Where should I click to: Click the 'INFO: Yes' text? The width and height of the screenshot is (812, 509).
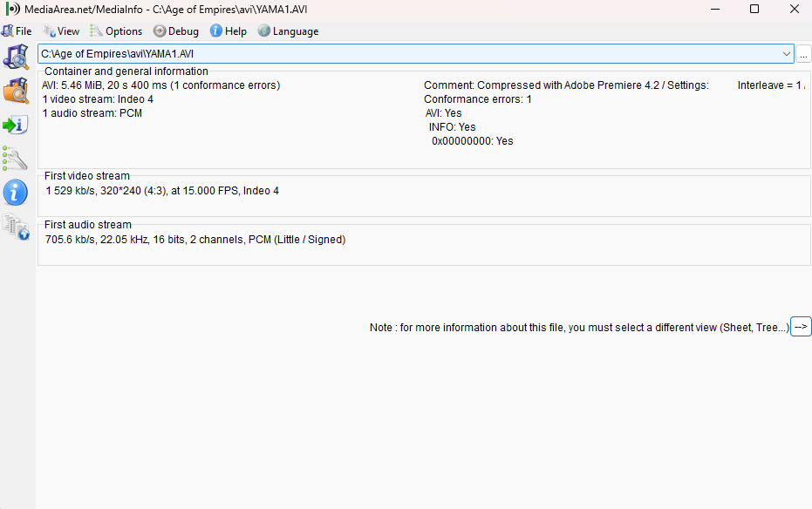coord(452,127)
